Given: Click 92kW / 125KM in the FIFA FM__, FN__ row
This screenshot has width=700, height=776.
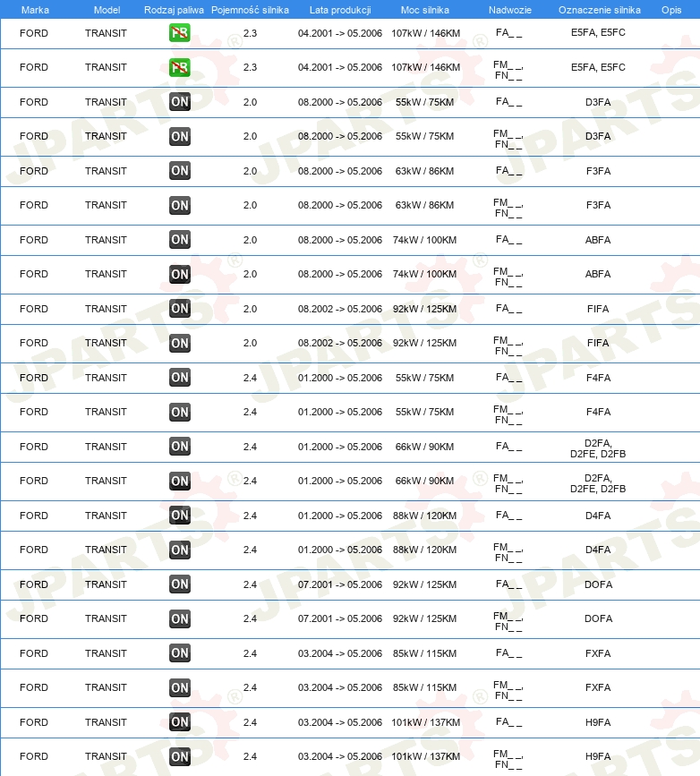Looking at the screenshot, I should (x=425, y=343).
